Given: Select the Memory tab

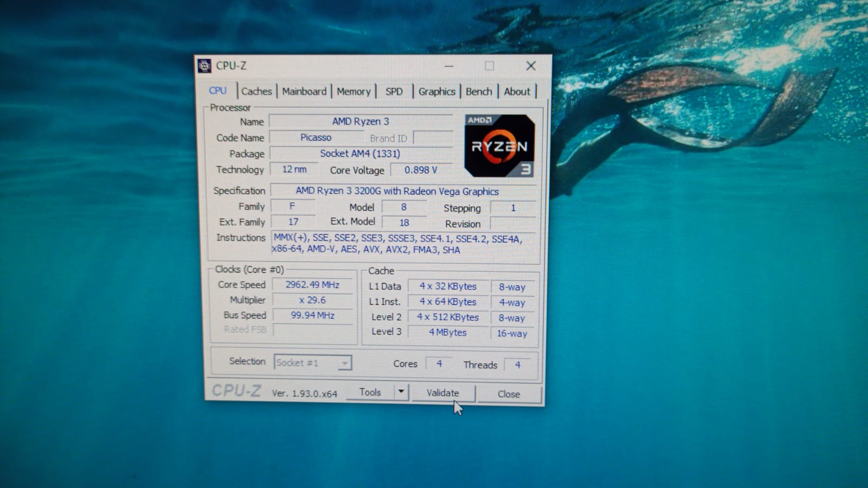Looking at the screenshot, I should (x=353, y=91).
